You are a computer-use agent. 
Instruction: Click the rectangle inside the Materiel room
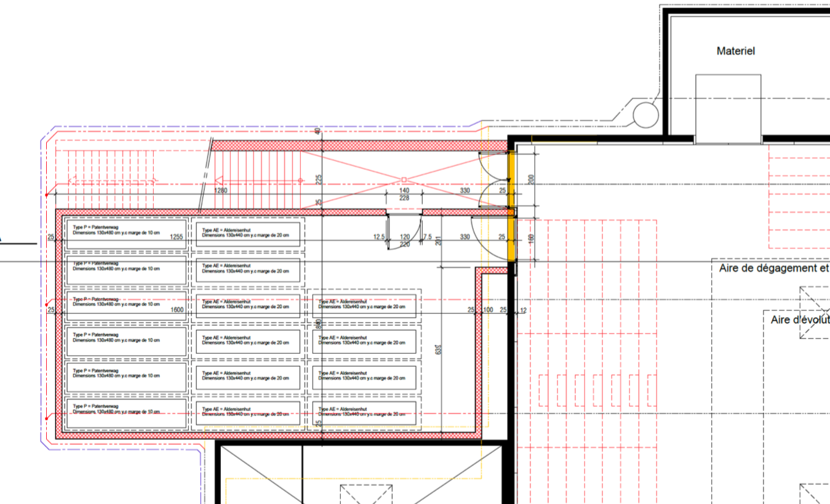click(728, 109)
